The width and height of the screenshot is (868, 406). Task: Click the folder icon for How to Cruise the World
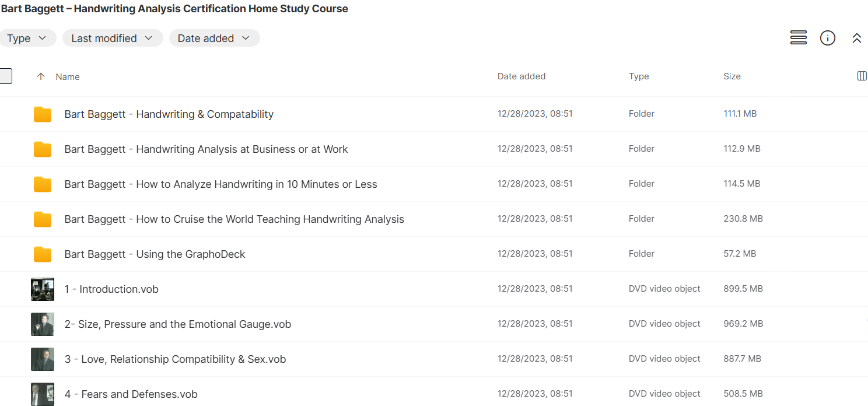[42, 219]
